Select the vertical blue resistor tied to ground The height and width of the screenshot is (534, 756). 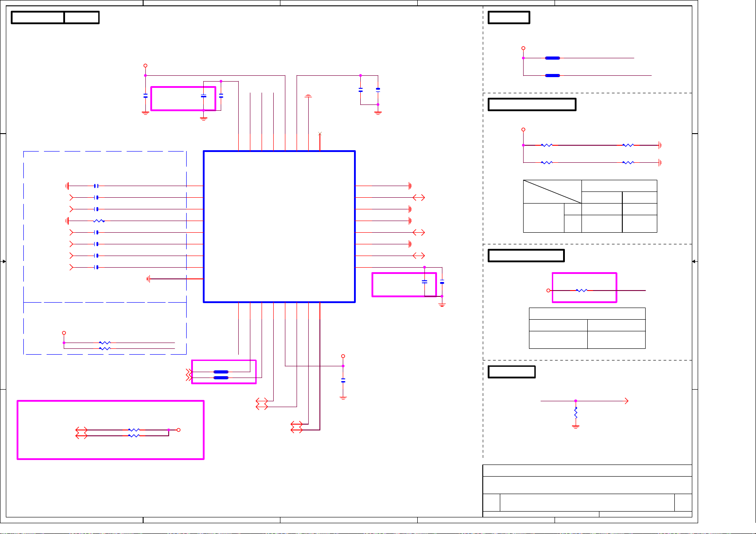(x=576, y=412)
